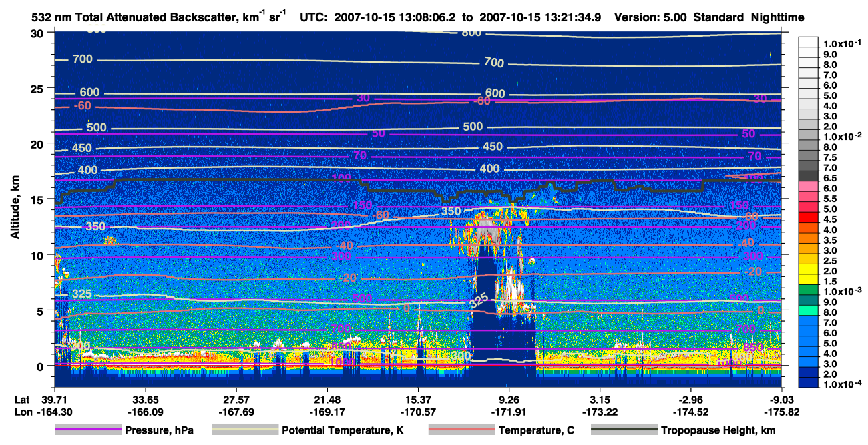This screenshot has width=868, height=445.
Task: Click latitude value "-2.96"
Action: coord(690,400)
